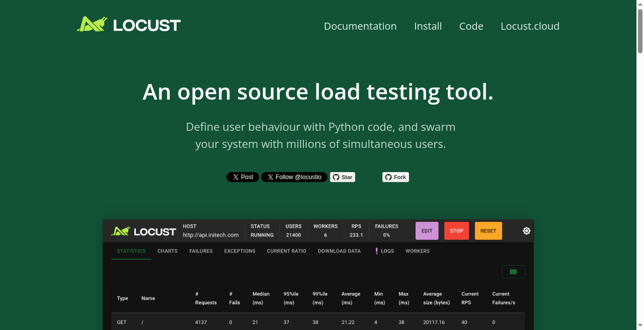644x330 pixels.
Task: Click the Current RPS column header
Action: click(470, 298)
